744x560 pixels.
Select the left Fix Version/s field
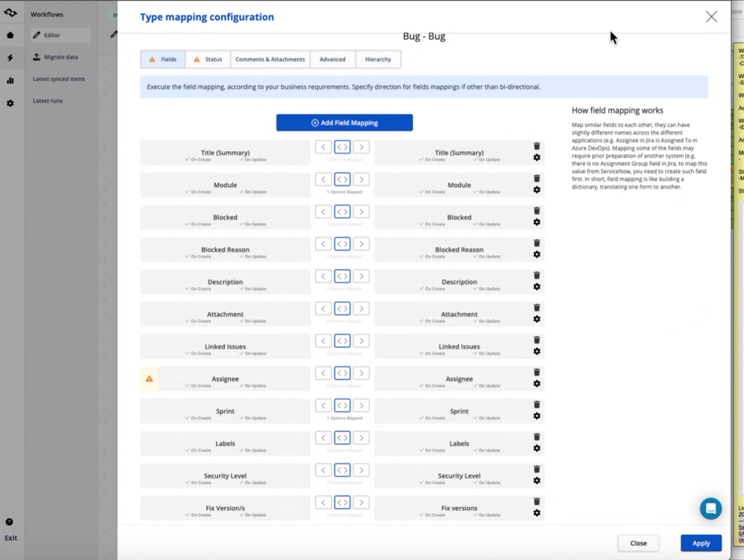click(226, 508)
